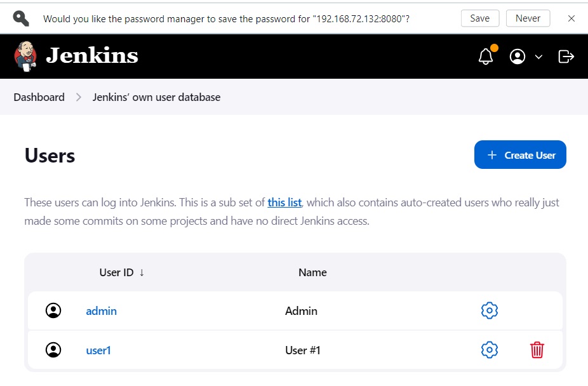Expand the breadcrumb chevron after Dashboard
Image resolution: width=588 pixels, height=386 pixels.
tap(79, 97)
